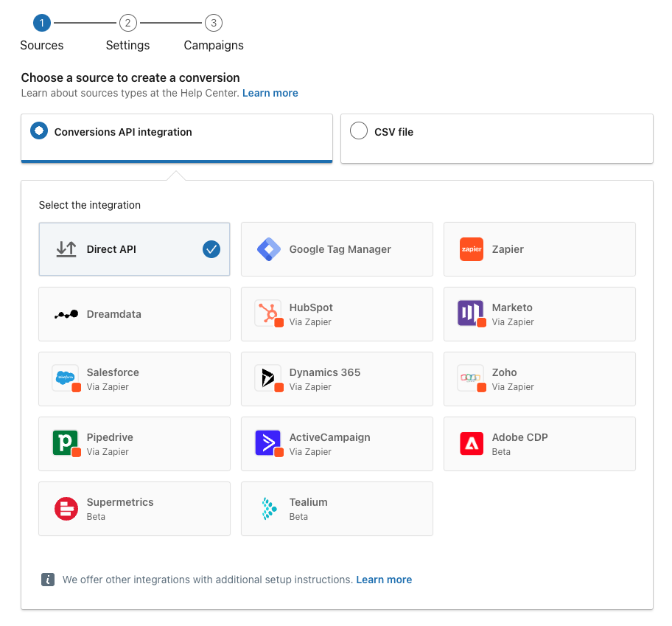672x626 pixels.
Task: Select the Conversions API integration radio button
Action: click(x=39, y=131)
